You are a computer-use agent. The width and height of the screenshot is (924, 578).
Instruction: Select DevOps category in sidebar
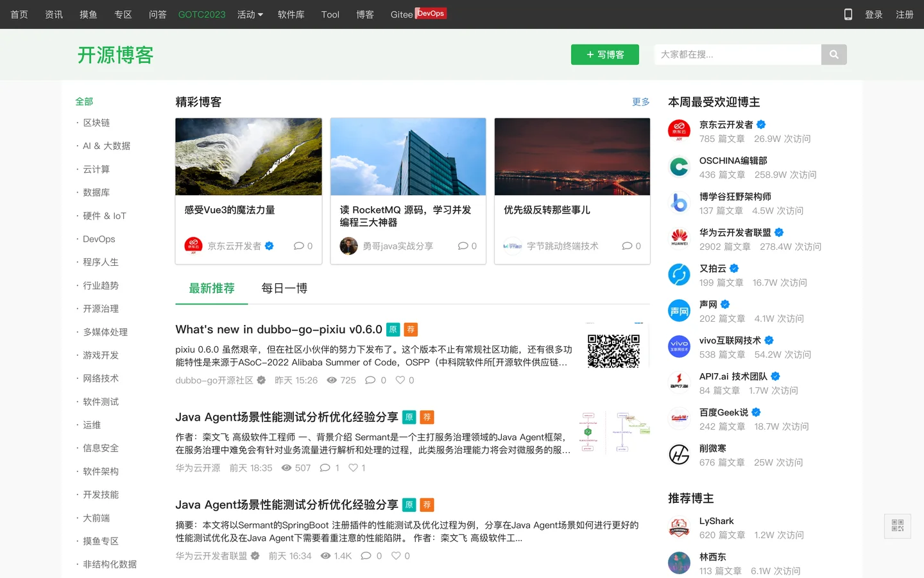[99, 239]
